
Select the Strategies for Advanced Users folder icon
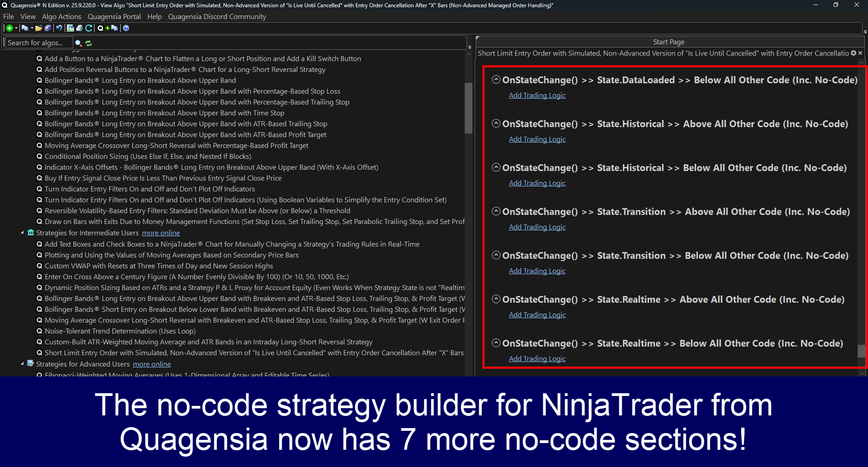(31, 363)
